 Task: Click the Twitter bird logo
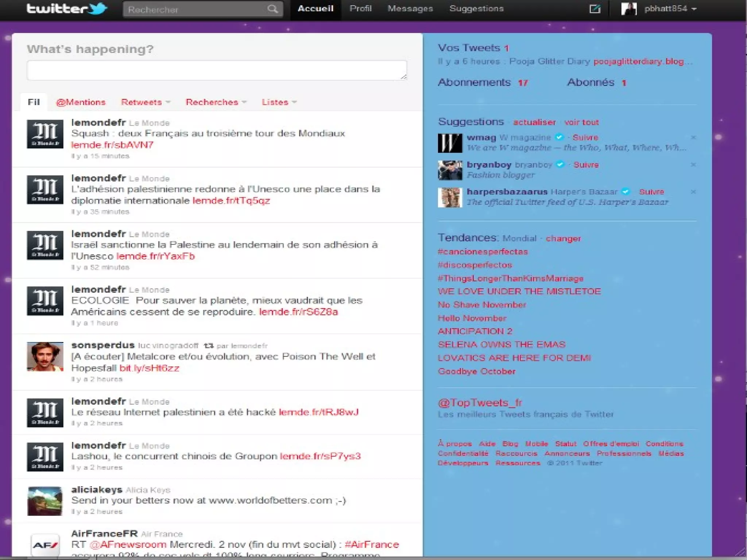(97, 9)
